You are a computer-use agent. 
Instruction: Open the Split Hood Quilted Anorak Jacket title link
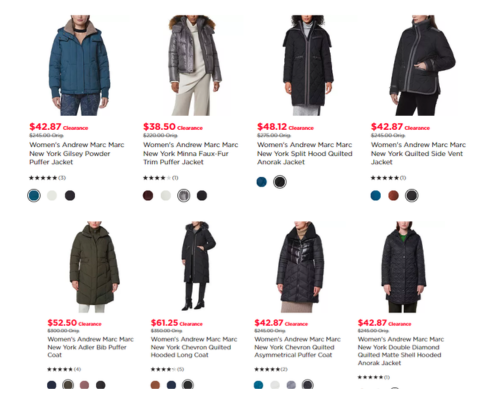305,153
